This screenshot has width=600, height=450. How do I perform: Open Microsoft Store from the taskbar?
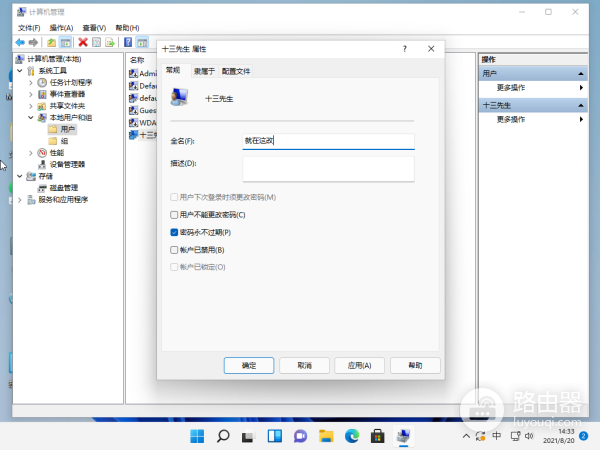tap(378, 436)
